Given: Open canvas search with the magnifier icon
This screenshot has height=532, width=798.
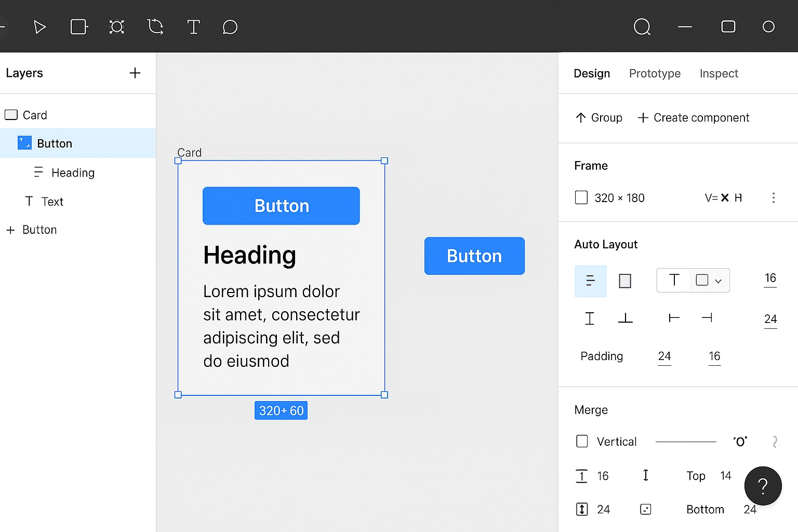Looking at the screenshot, I should coord(642,27).
